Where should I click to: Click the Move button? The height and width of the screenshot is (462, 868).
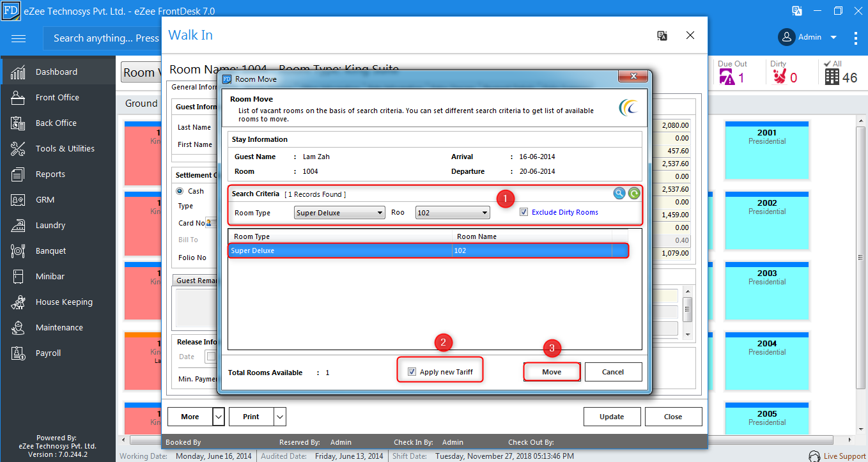[x=552, y=372]
